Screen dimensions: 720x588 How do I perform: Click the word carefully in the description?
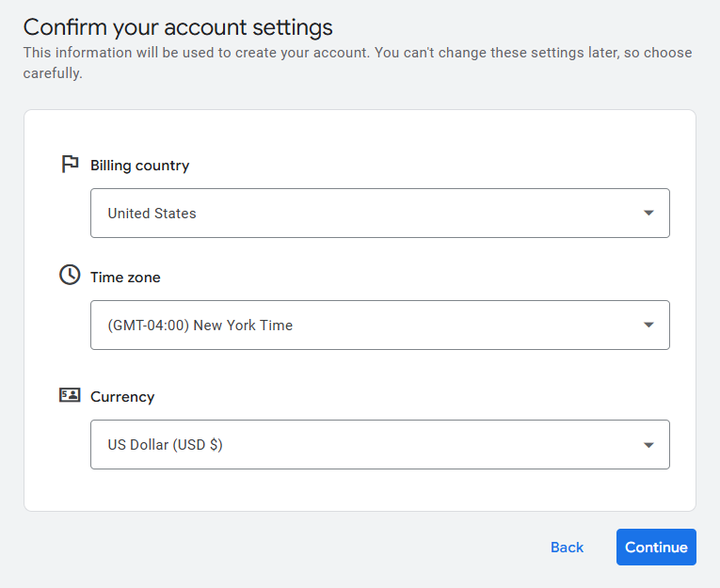coord(53,73)
